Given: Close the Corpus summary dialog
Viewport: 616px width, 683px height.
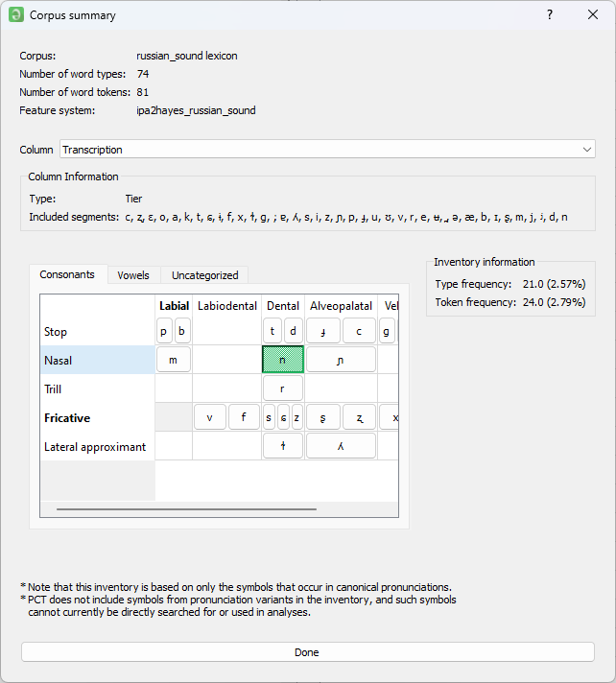Looking at the screenshot, I should tap(592, 14).
